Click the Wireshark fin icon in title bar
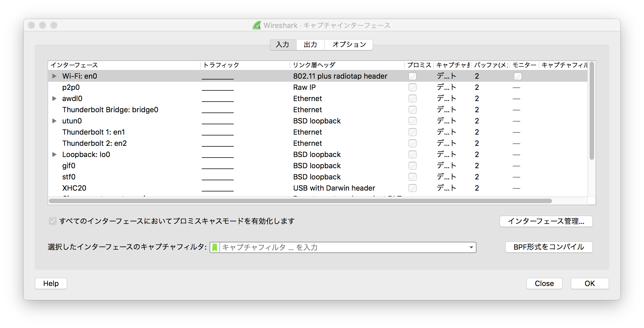The width and height of the screenshot is (644, 328). 257,25
